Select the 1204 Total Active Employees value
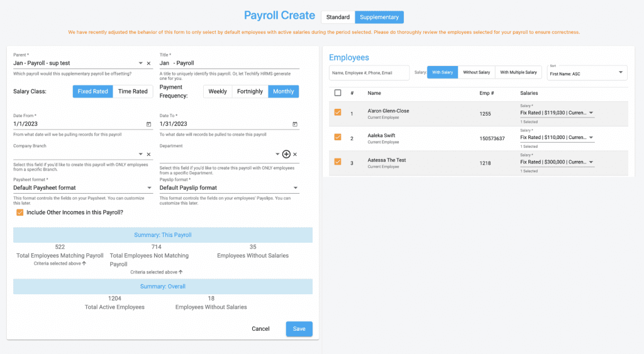Image resolution: width=644 pixels, height=354 pixels. coord(114,299)
